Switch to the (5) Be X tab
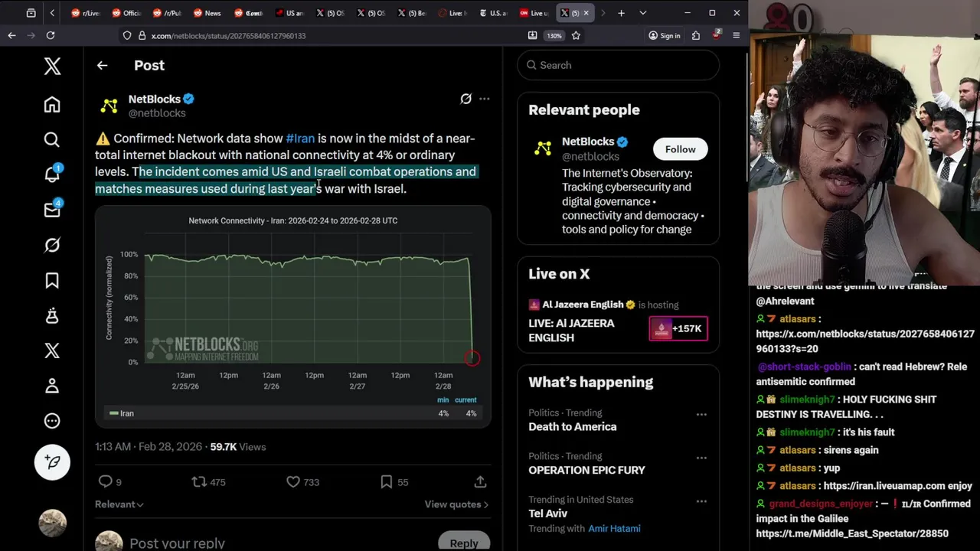 pyautogui.click(x=411, y=13)
